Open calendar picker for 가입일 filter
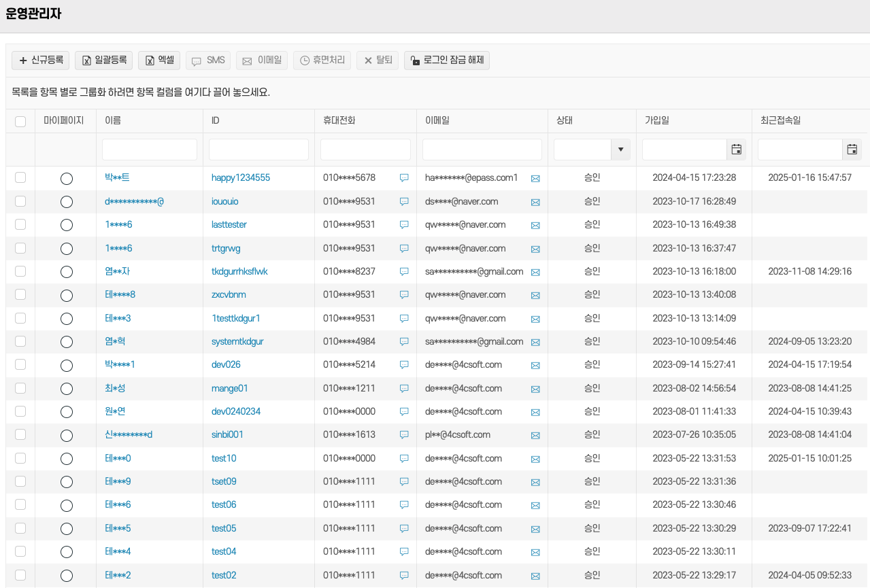Image resolution: width=870 pixels, height=588 pixels. (736, 150)
